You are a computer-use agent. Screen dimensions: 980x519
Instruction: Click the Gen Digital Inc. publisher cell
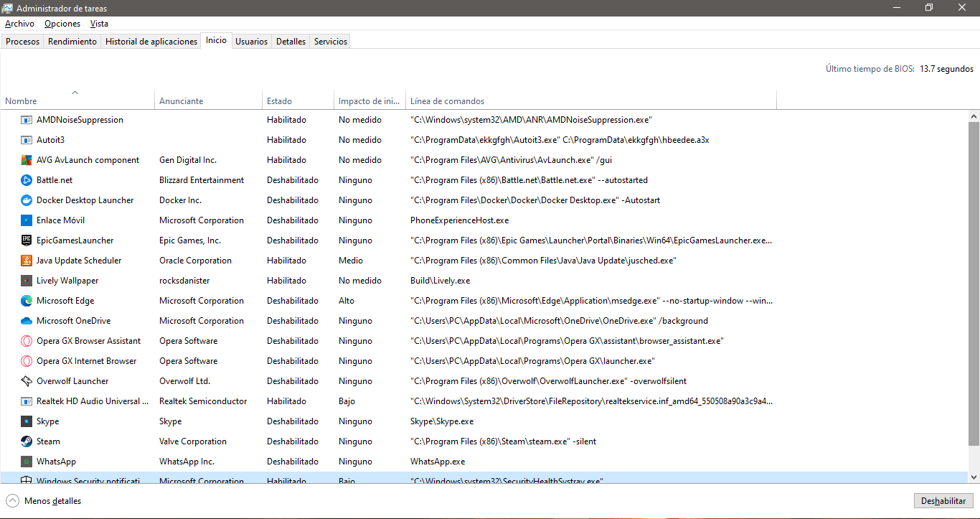[188, 160]
